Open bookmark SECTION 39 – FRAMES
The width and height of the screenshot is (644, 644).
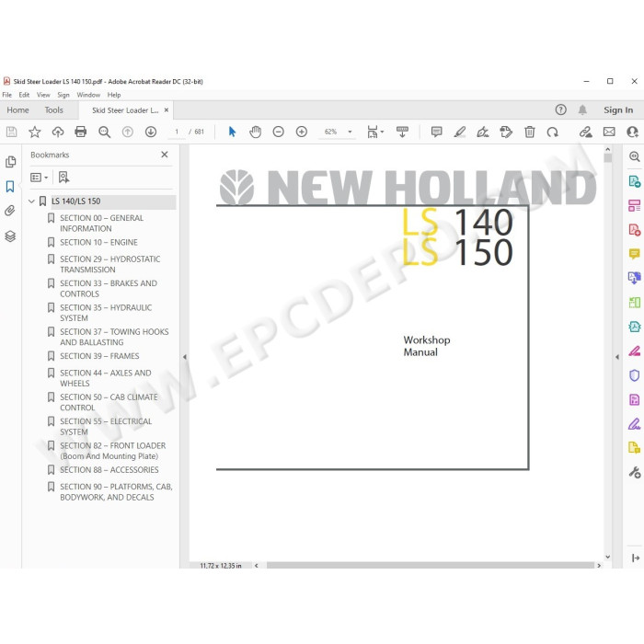pos(99,356)
